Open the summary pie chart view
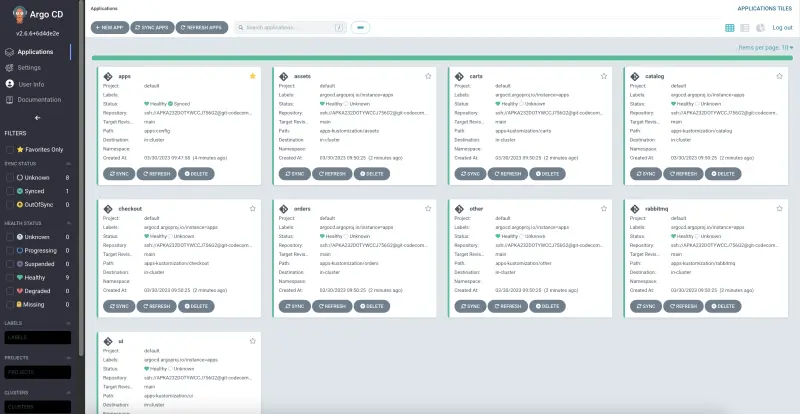The width and height of the screenshot is (800, 414). click(760, 27)
